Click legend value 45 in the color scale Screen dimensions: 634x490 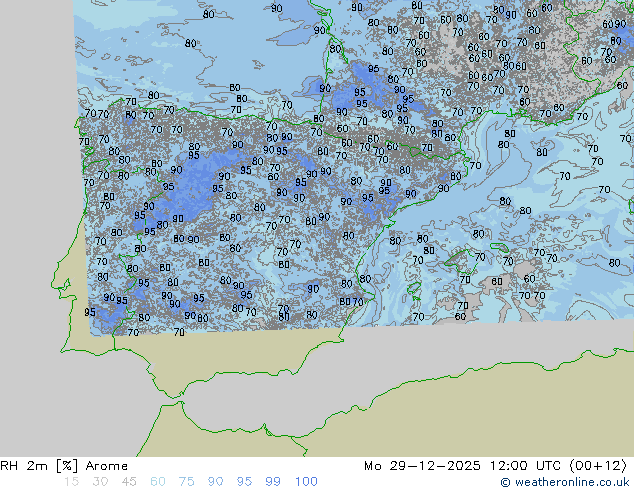click(129, 482)
